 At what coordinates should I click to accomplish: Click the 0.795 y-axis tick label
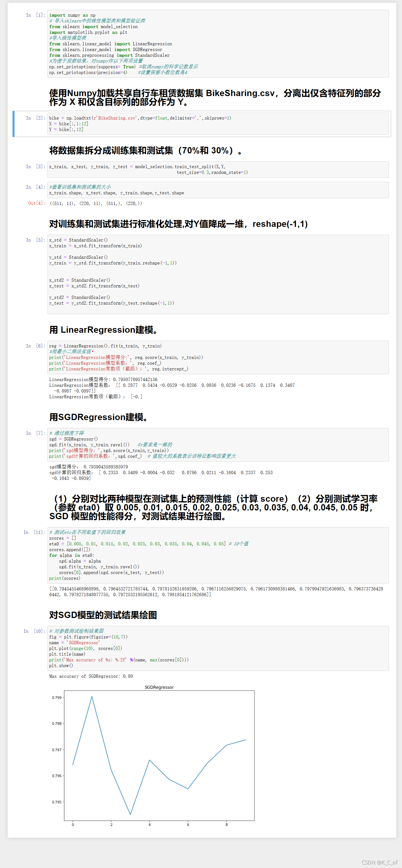point(56,802)
